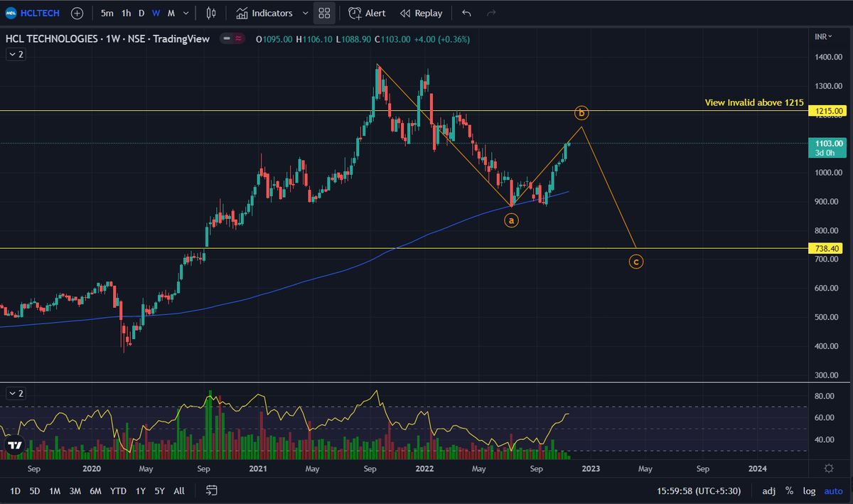
Task: Undo the last chart action
Action: coord(466,13)
